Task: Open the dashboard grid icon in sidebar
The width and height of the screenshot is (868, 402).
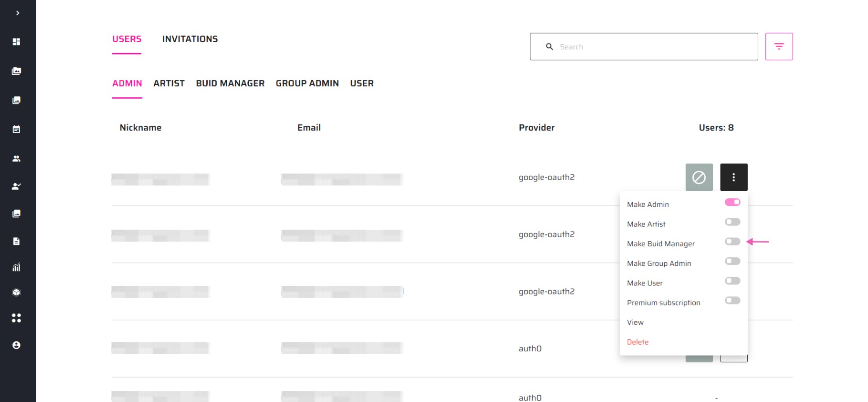Action: click(16, 42)
